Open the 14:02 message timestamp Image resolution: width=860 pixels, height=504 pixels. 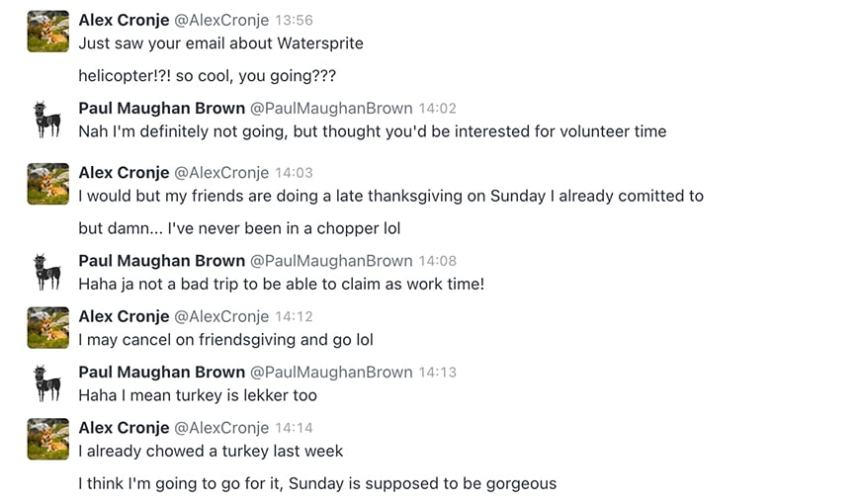point(437,108)
